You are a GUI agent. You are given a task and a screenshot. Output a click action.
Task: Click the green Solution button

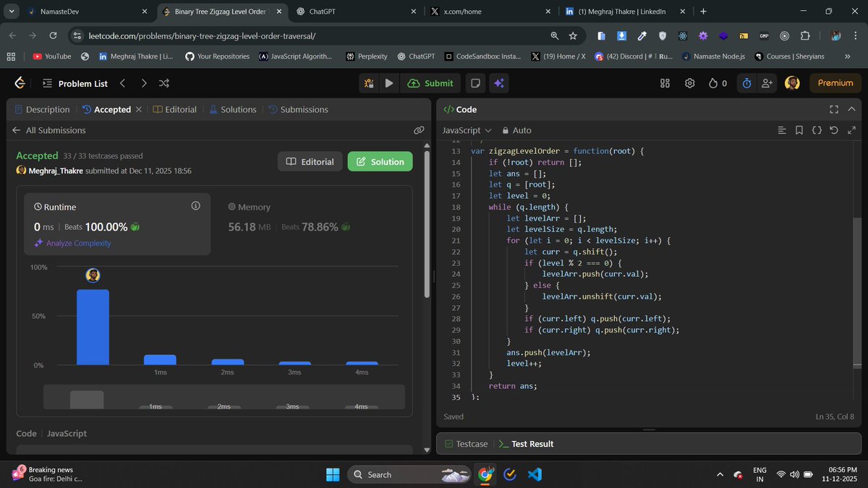pyautogui.click(x=380, y=160)
